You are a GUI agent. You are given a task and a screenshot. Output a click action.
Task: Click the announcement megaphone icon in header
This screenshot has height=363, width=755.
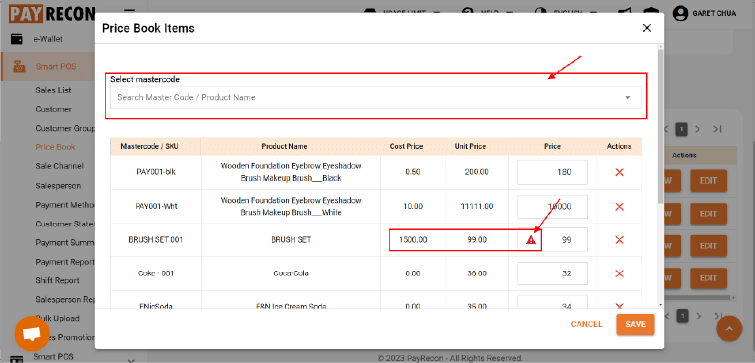click(x=625, y=12)
